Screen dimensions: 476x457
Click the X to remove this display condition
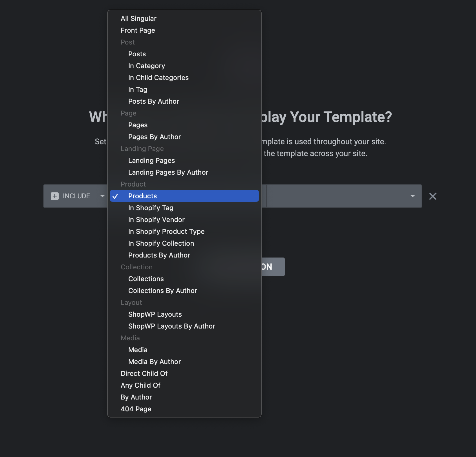point(432,196)
